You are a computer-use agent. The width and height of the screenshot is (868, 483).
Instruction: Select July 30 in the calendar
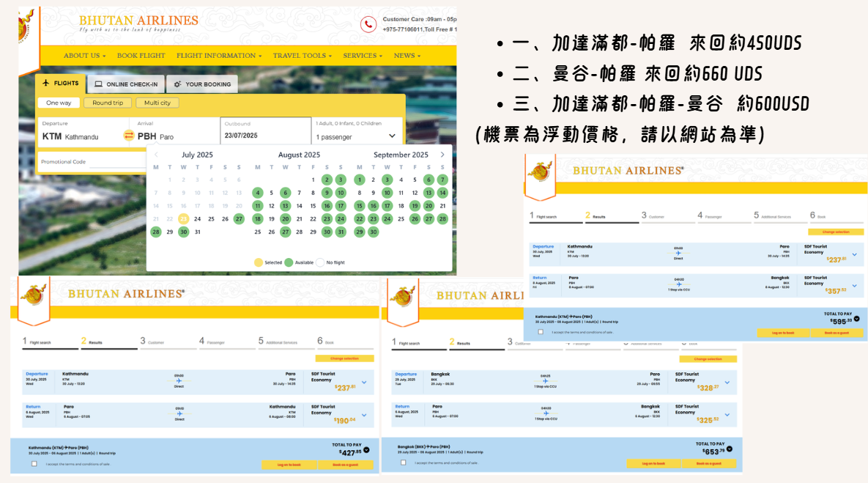pos(183,232)
